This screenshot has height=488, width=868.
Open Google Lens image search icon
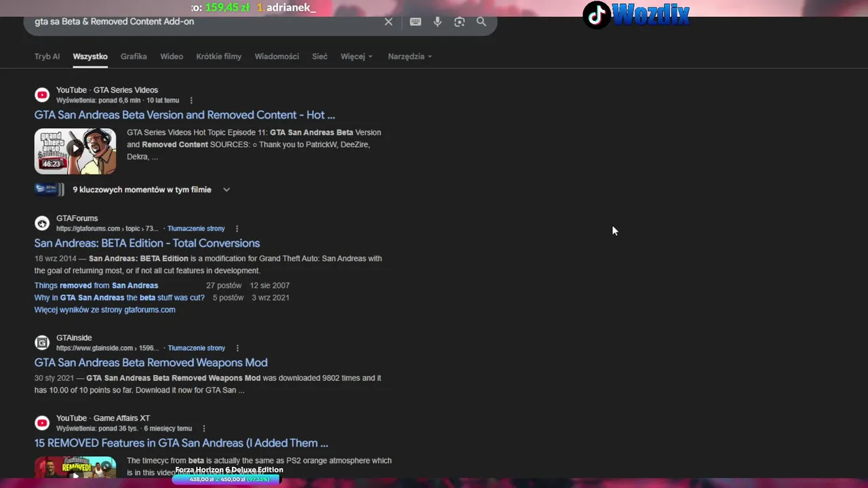click(460, 22)
